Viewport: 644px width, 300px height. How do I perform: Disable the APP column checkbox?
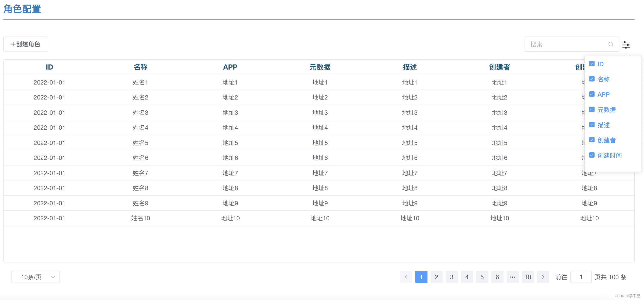pos(592,94)
